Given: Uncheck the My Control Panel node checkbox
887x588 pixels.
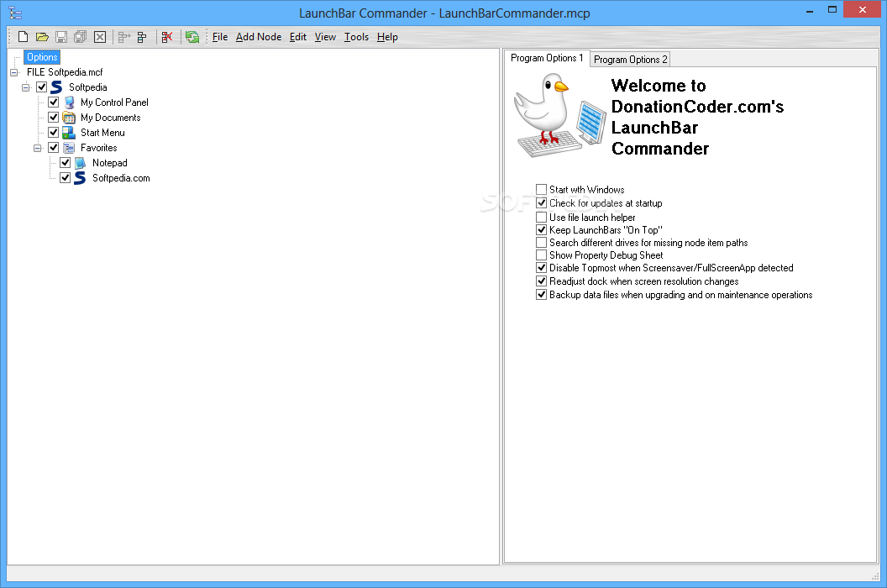Looking at the screenshot, I should pos(53,102).
